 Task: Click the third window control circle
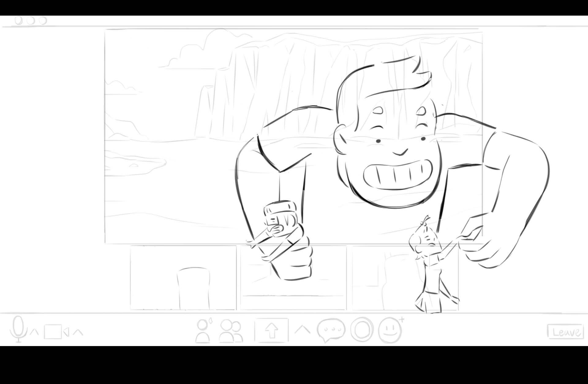click(x=43, y=21)
